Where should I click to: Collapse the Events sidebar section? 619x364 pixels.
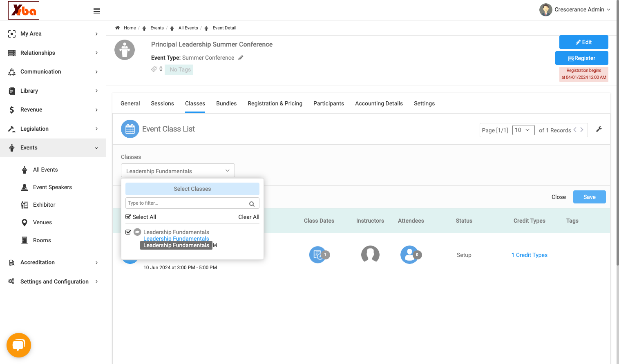click(53, 147)
